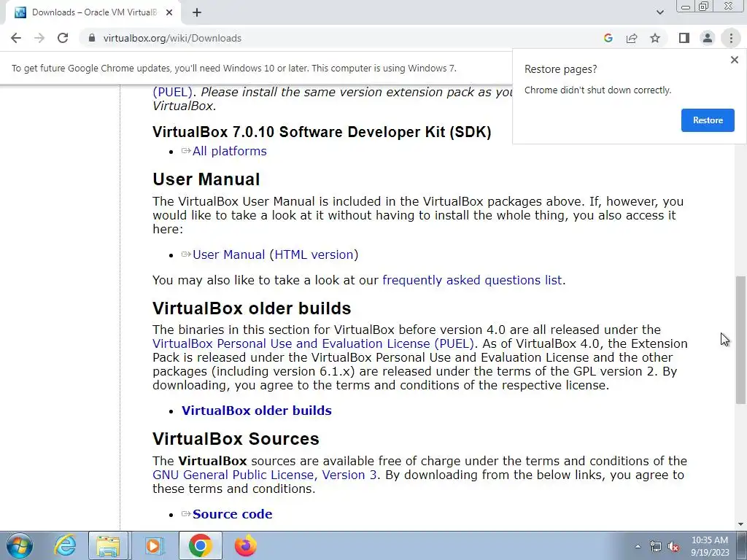Click the VirtualBox 7.0.10 Software Developer Kit heading

pos(322,132)
